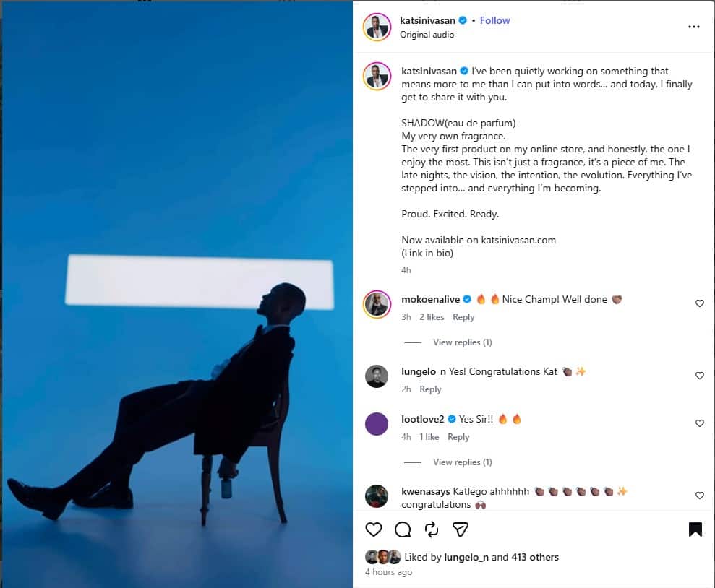Like the post with the heart icon

click(x=374, y=529)
